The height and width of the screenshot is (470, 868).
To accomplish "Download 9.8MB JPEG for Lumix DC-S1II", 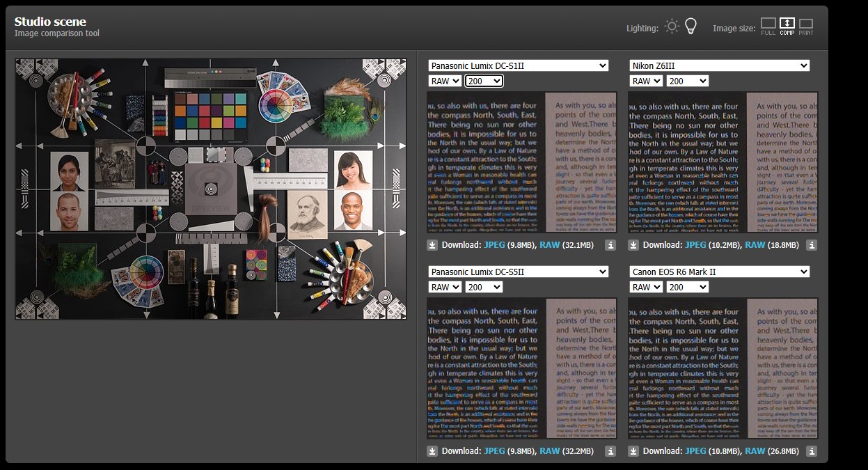I will [x=495, y=245].
